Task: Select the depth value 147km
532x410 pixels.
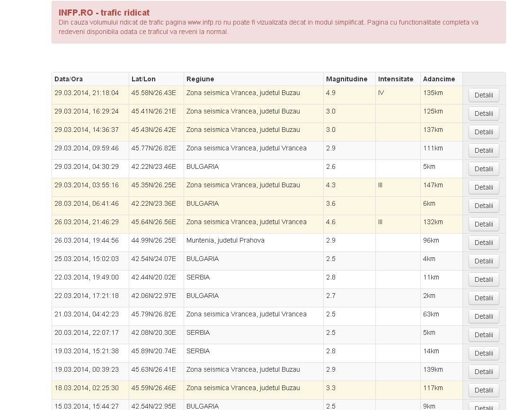Action: pos(433,185)
